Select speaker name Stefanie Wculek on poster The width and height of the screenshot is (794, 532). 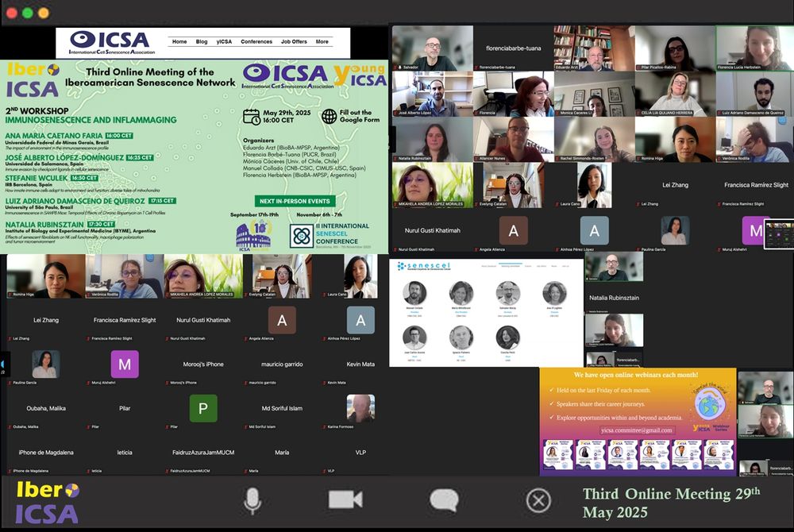(37, 178)
